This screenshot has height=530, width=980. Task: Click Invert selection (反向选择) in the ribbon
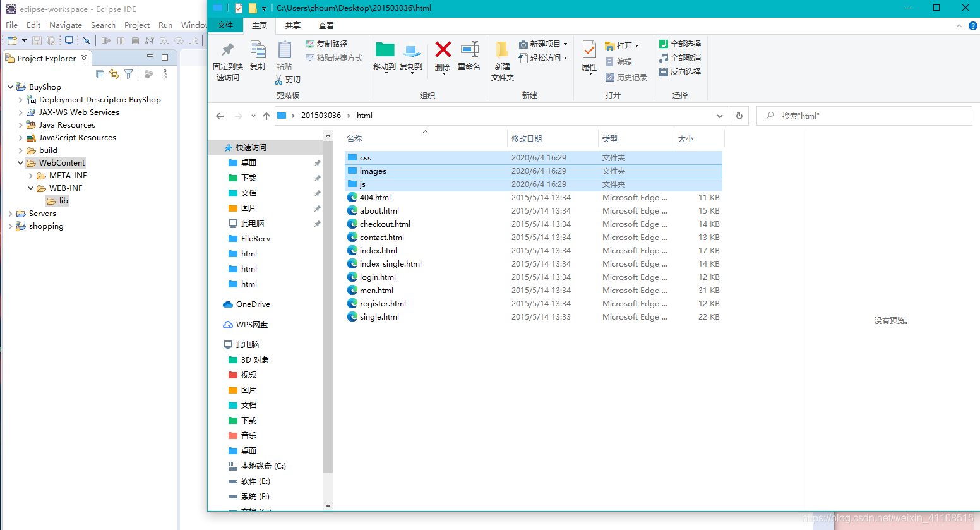click(x=680, y=72)
